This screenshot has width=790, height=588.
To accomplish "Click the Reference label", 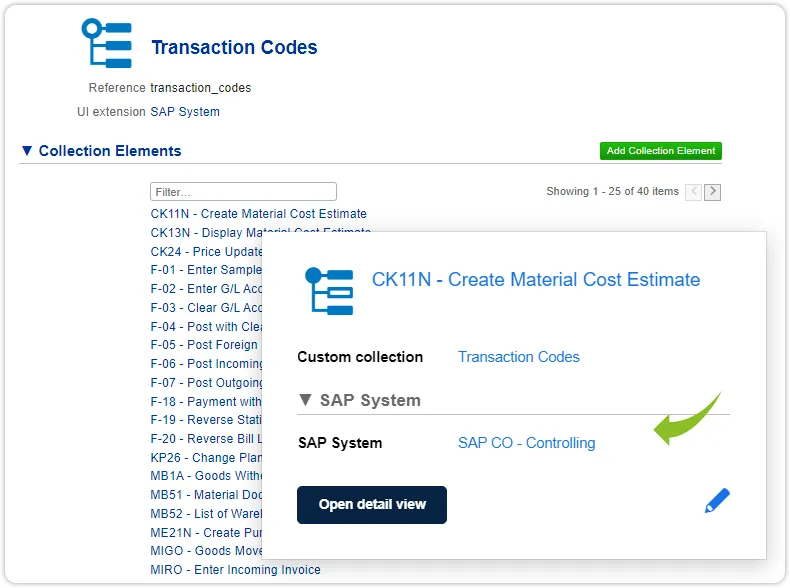I will (117, 88).
